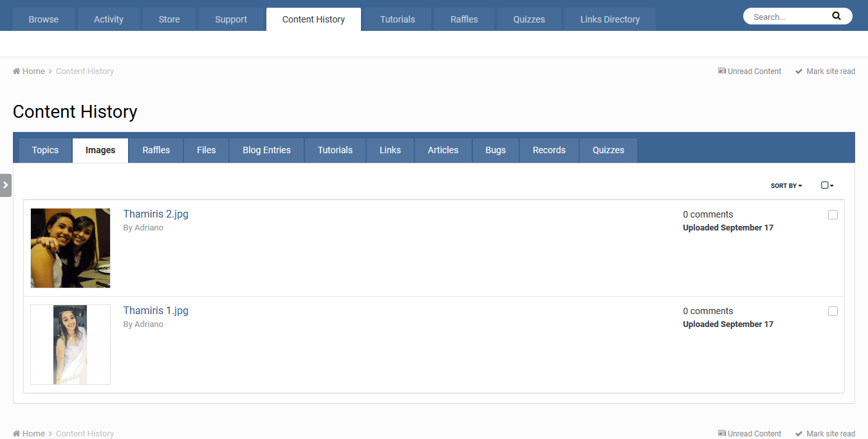The image size is (868, 439).
Task: Open the select-all checkbox dropdown
Action: point(827,185)
